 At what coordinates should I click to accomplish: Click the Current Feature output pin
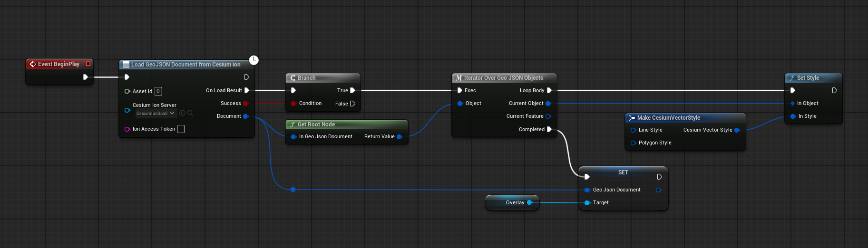click(548, 116)
